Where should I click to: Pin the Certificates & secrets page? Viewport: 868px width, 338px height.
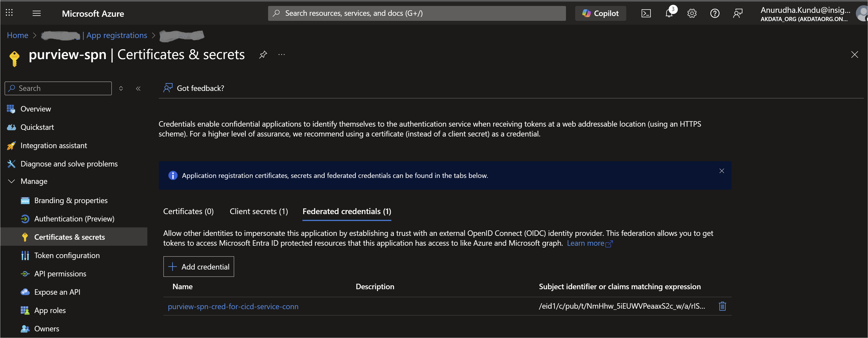coord(263,55)
